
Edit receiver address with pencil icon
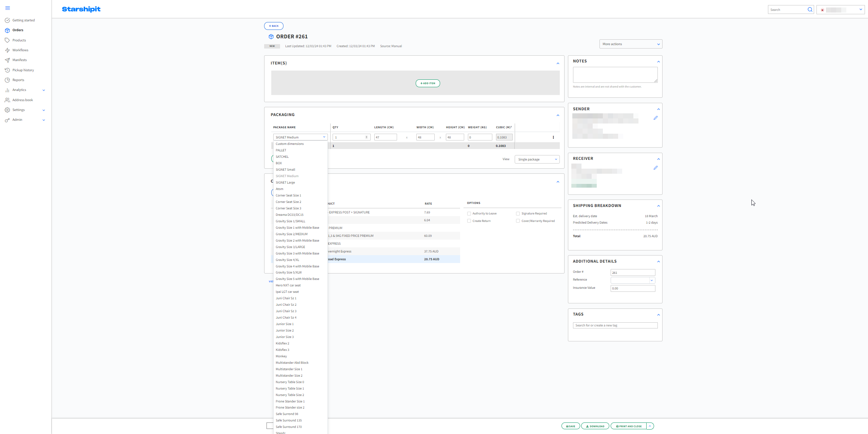point(655,168)
